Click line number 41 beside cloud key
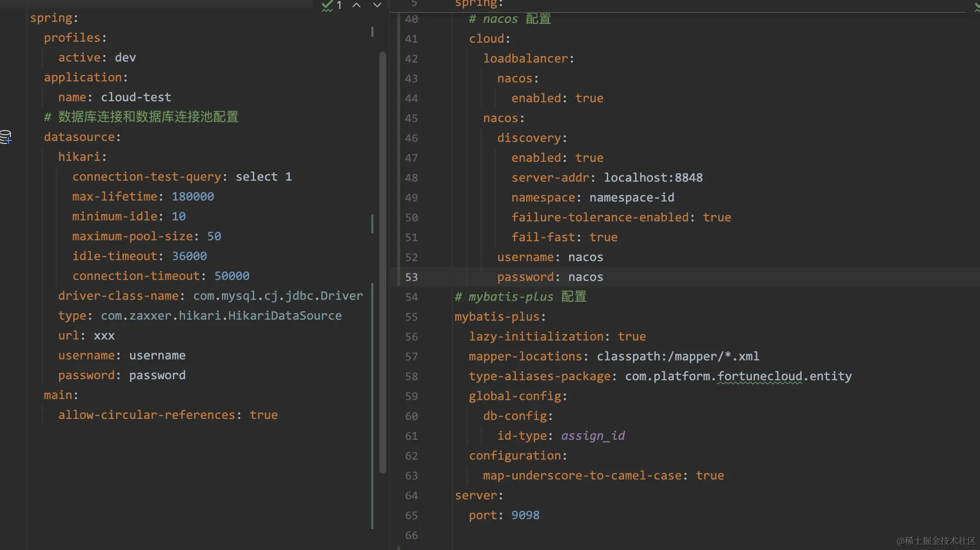This screenshot has height=550, width=980. [411, 39]
